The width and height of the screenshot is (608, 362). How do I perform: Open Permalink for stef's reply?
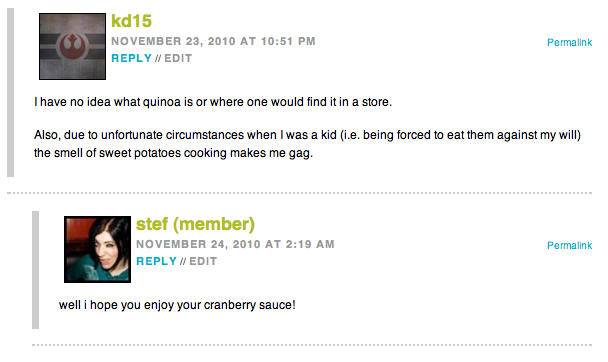coord(570,245)
